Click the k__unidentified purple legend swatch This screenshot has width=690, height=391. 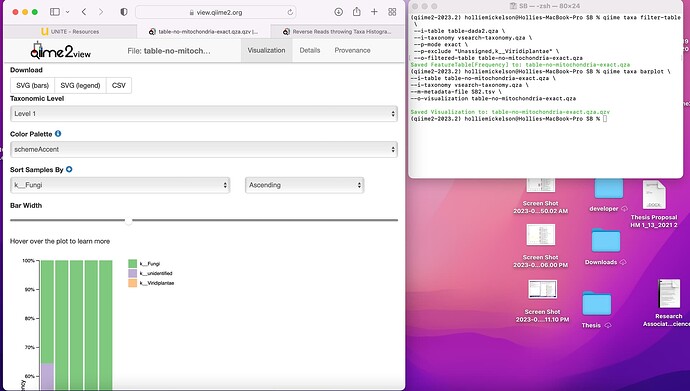[x=132, y=273]
